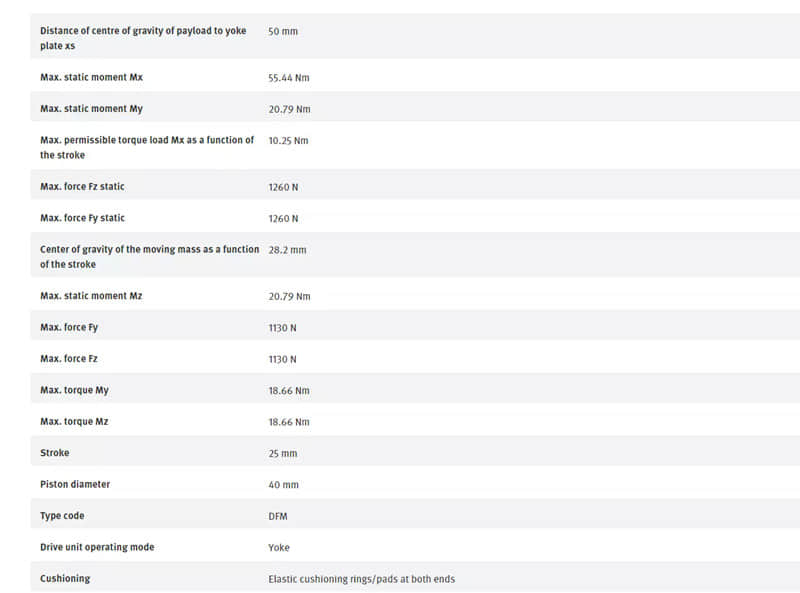Select the 55.44 Nm value
This screenshot has width=800, height=593.
(x=289, y=78)
